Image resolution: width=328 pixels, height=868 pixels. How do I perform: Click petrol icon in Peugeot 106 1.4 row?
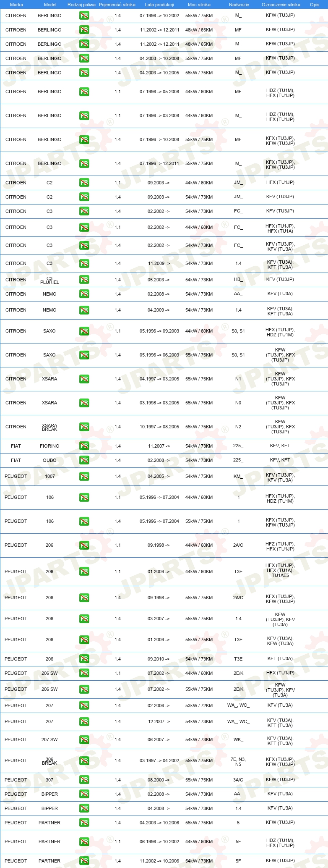click(84, 522)
